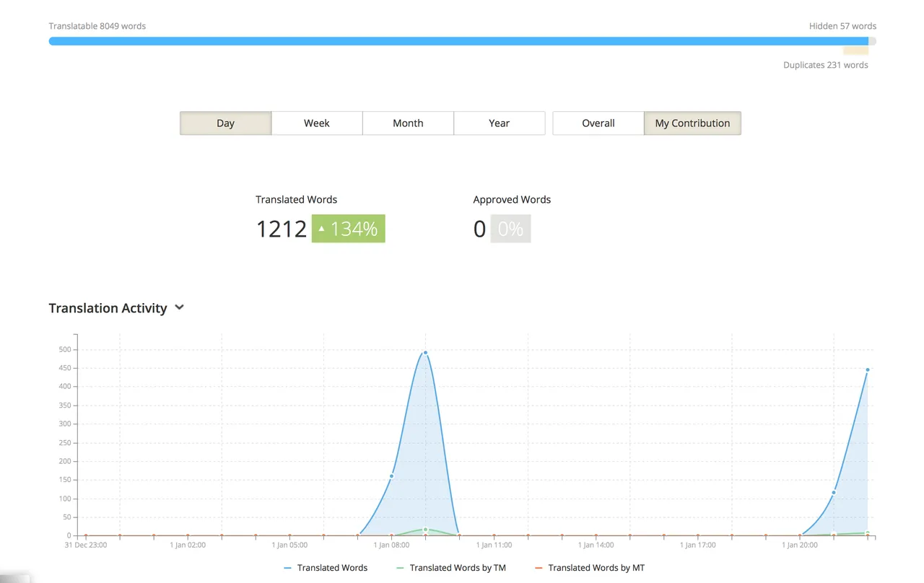Click the Approved Words 0 value
This screenshot has height=583, width=924.
point(479,229)
